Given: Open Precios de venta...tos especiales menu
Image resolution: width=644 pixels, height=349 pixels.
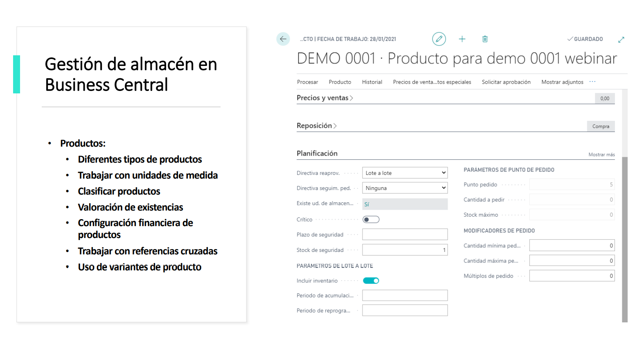Looking at the screenshot, I should (x=432, y=82).
